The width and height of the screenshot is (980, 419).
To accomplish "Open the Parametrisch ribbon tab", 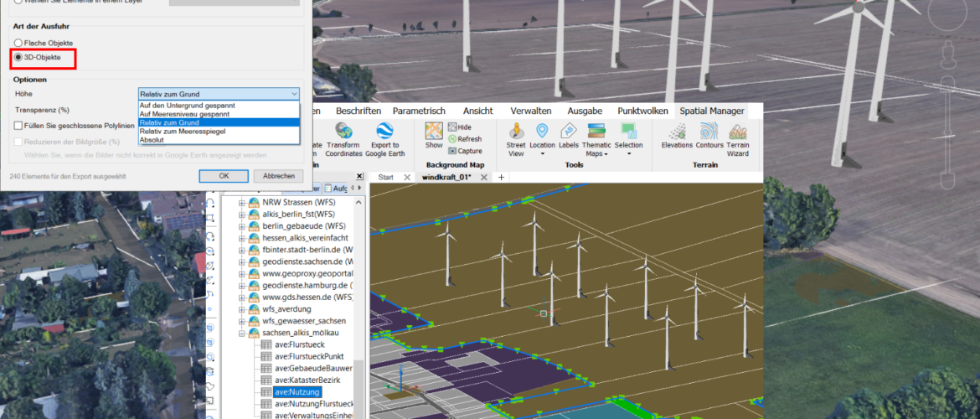I will tap(419, 111).
